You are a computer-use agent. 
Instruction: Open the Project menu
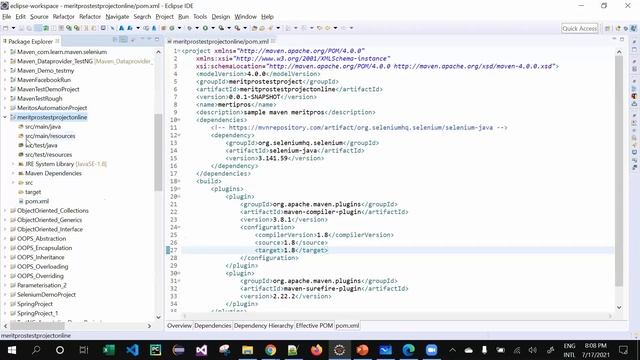tap(164, 17)
